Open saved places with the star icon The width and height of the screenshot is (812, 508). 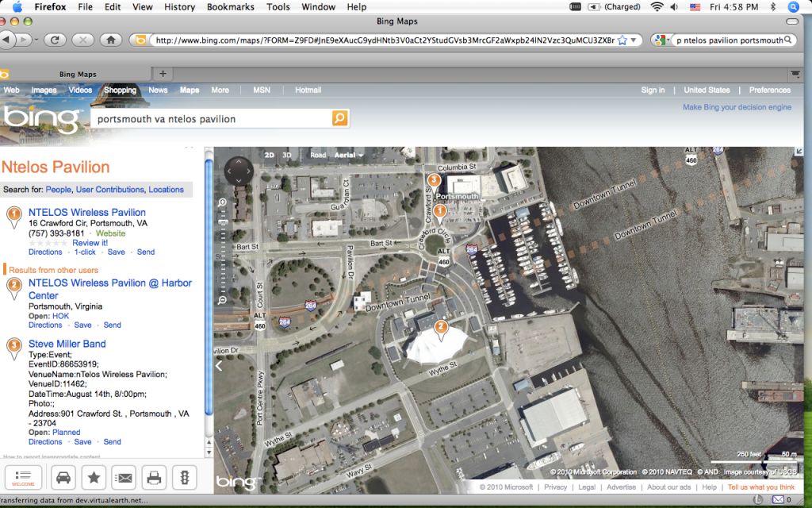click(94, 477)
